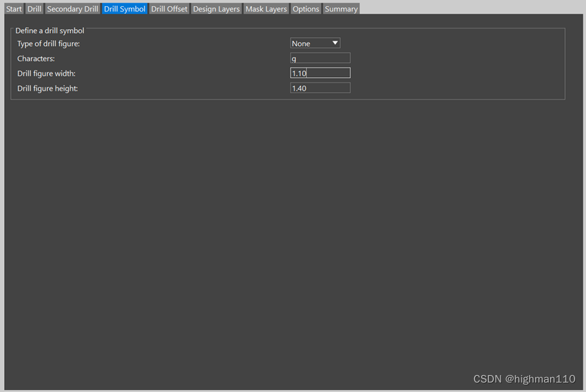Click the Drill figure height field
Viewport: 586px width, 392px height.
[x=320, y=88]
